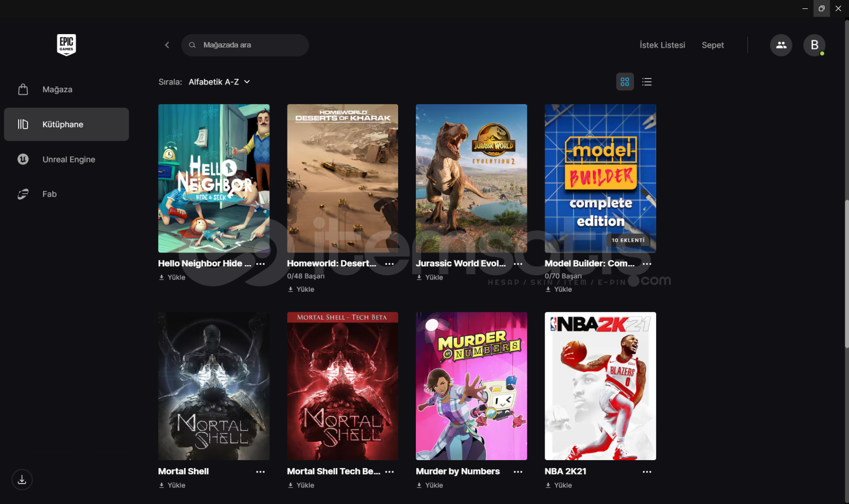The height and width of the screenshot is (504, 849).
Task: Click the Fab logo icon
Action: pos(23,194)
